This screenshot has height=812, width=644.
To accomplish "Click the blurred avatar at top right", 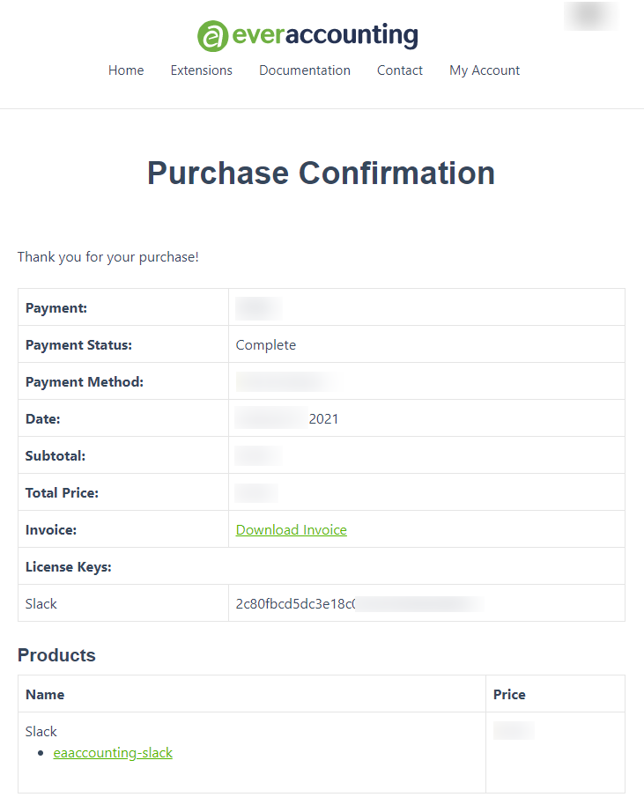I will (x=590, y=16).
